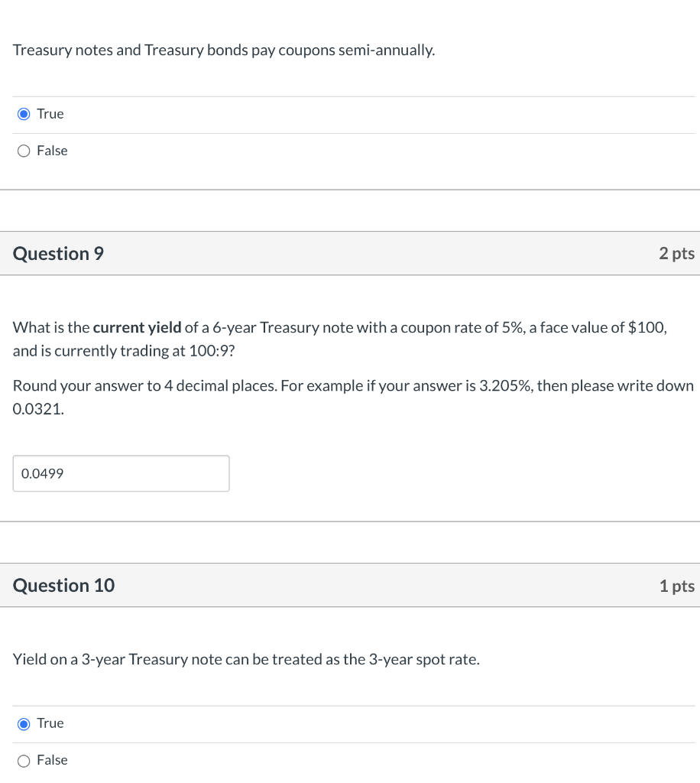Select False for the 3-year spot rate question
This screenshot has width=700, height=783.
coord(24,760)
